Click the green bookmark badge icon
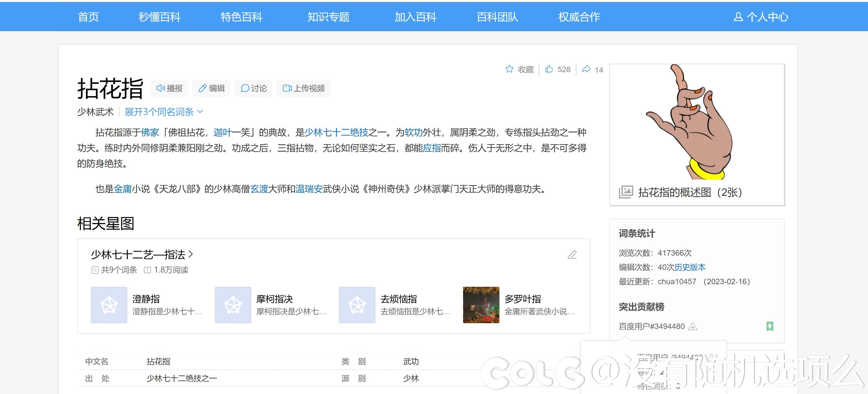This screenshot has width=868, height=394. [770, 326]
